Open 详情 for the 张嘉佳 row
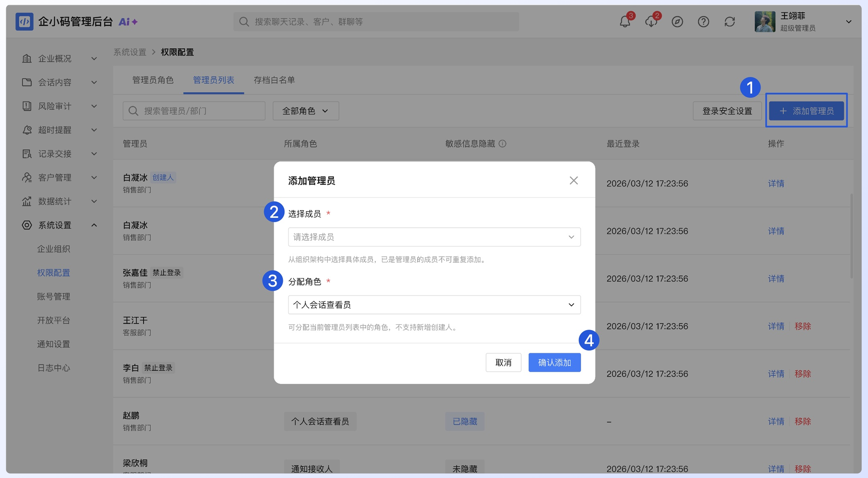The width and height of the screenshot is (868, 478). tap(776, 279)
